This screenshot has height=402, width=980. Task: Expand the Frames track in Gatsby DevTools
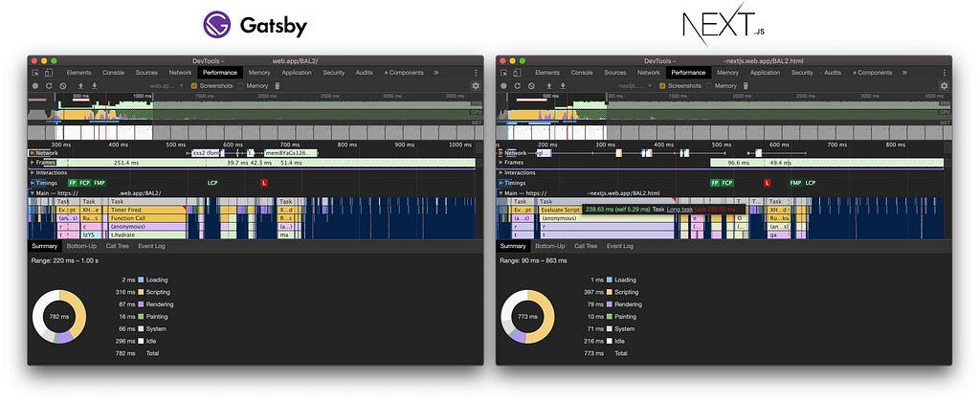point(32,163)
